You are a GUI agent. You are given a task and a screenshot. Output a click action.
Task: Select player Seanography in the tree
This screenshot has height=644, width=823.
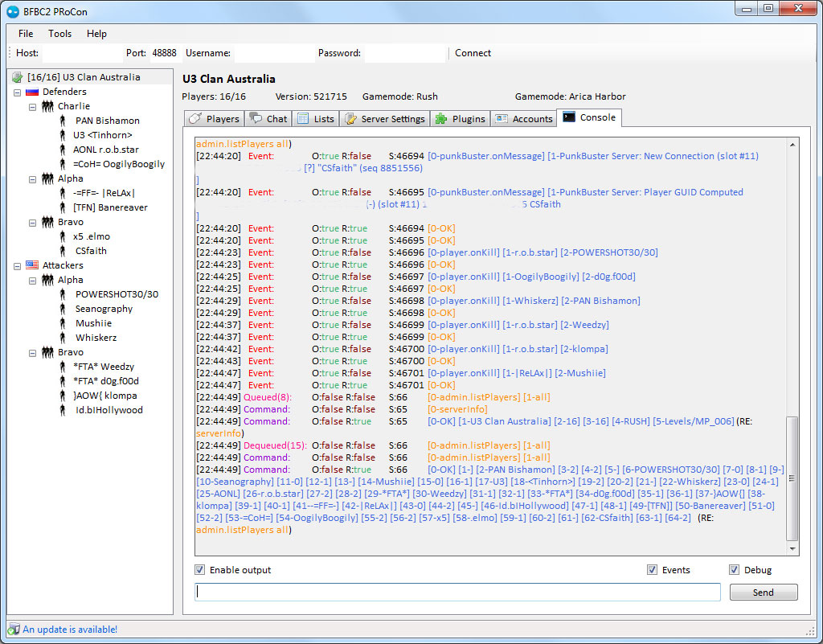(x=104, y=309)
